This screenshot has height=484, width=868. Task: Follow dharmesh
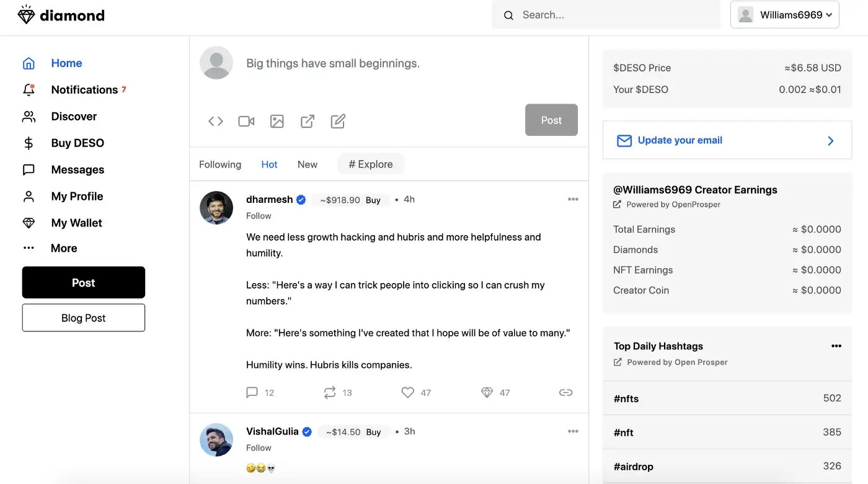coord(259,216)
